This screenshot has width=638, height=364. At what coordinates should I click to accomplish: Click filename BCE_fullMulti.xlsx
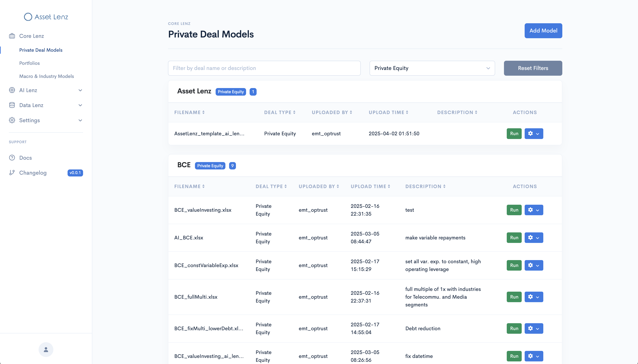pyautogui.click(x=196, y=297)
